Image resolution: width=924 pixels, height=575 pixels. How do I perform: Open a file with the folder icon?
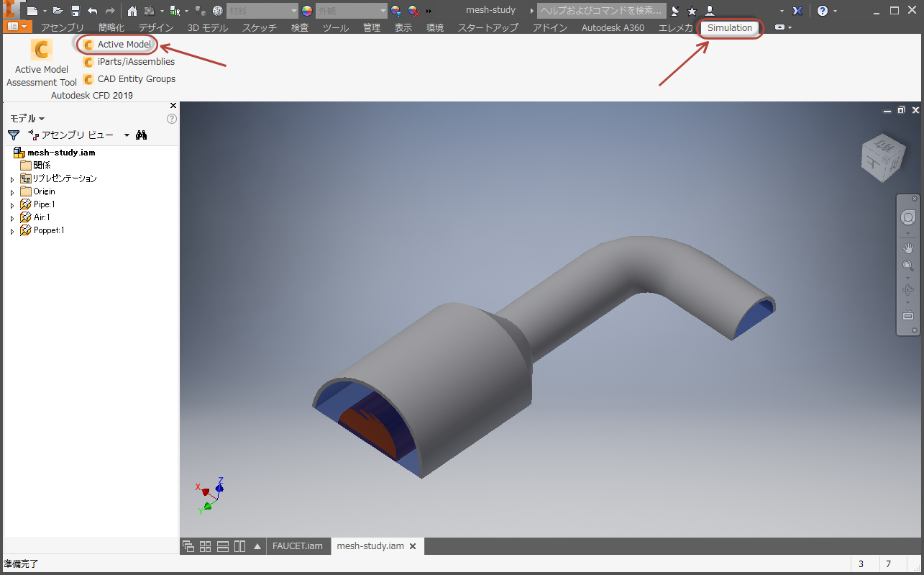click(58, 11)
